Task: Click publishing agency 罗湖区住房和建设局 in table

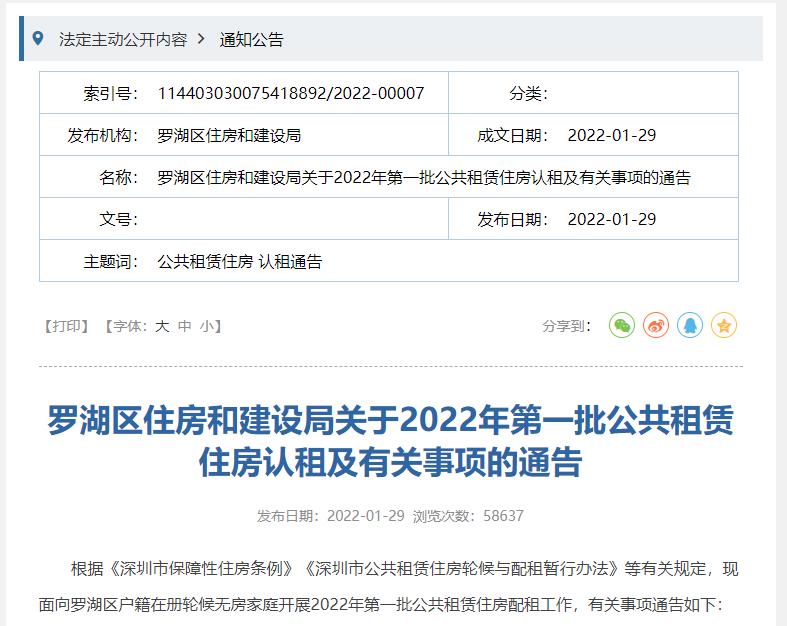Action: click(229, 135)
